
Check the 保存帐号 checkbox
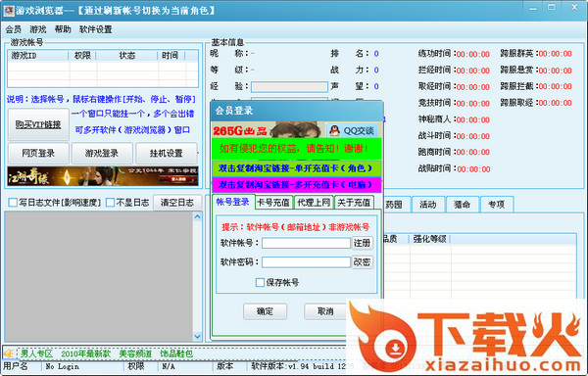tap(260, 282)
